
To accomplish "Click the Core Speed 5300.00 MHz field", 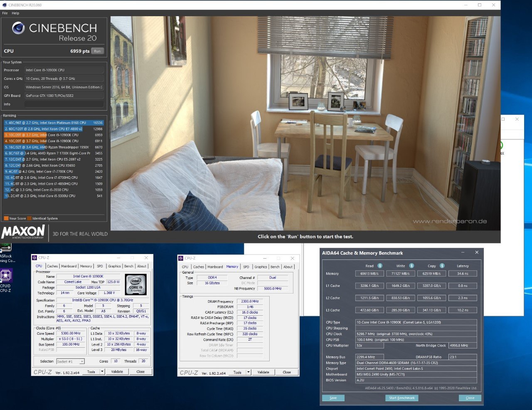I will point(71,333).
